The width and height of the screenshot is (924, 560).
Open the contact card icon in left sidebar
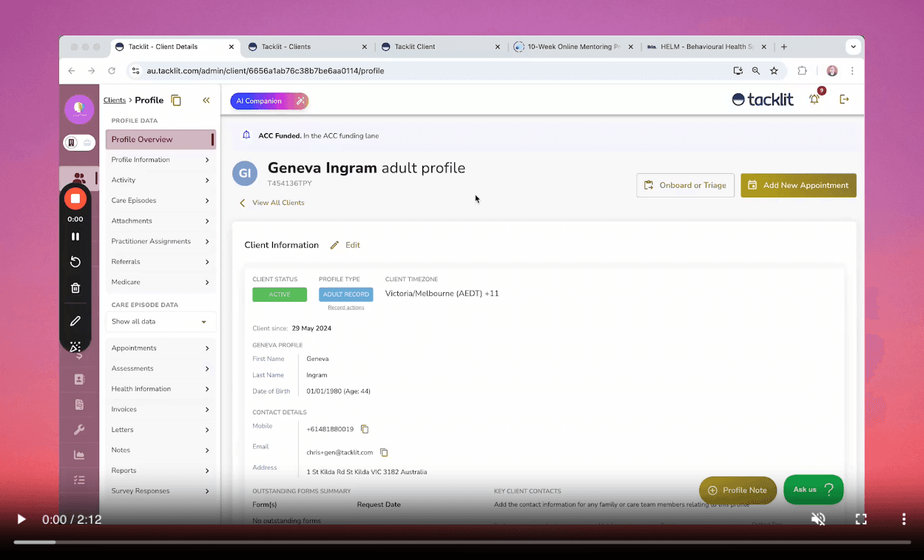79,379
